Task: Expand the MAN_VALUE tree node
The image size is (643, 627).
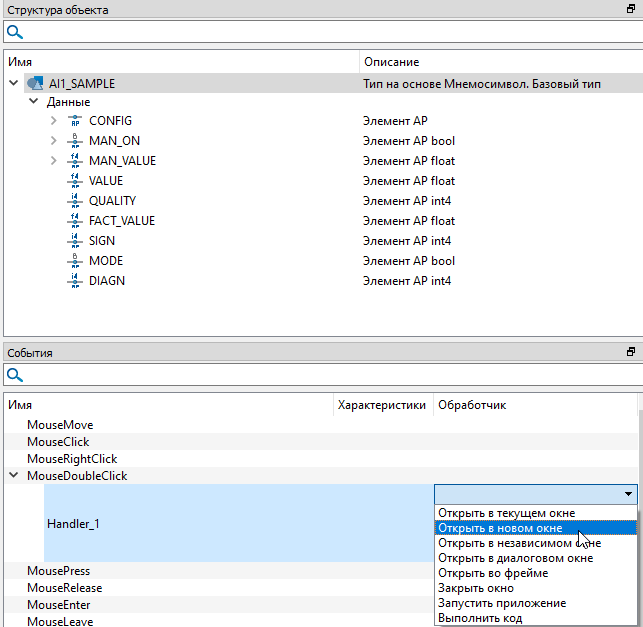Action: pos(54,161)
